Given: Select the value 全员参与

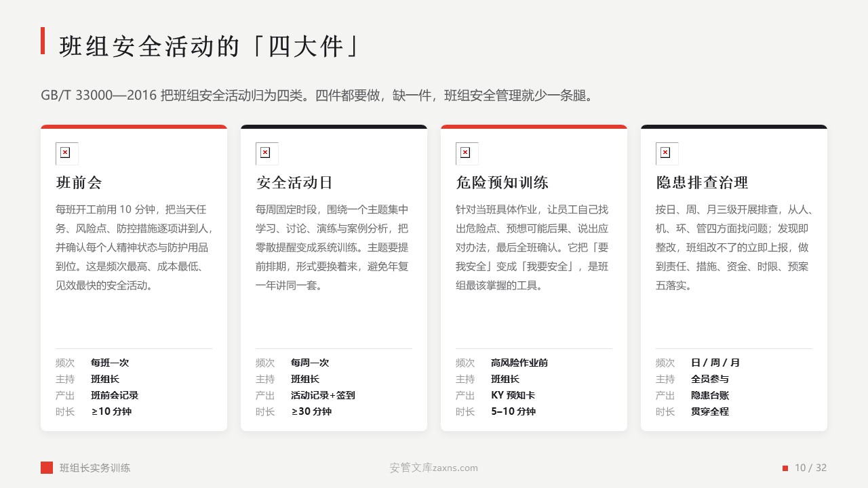Looking at the screenshot, I should click(710, 379).
